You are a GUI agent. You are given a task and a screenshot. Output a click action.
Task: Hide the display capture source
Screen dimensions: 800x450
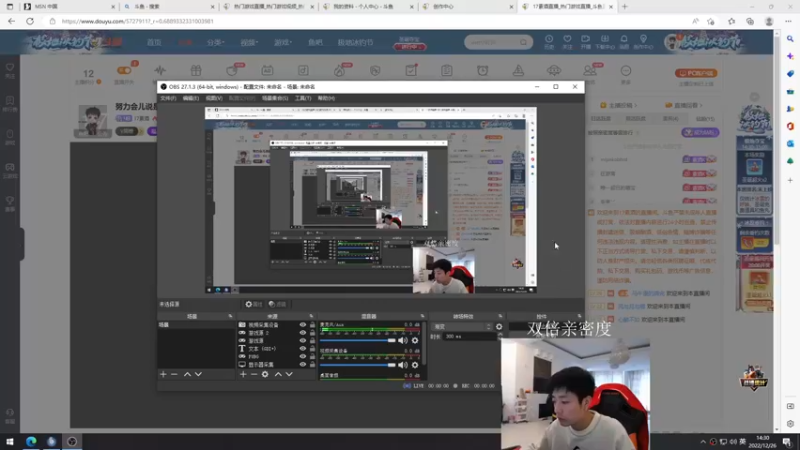(303, 364)
